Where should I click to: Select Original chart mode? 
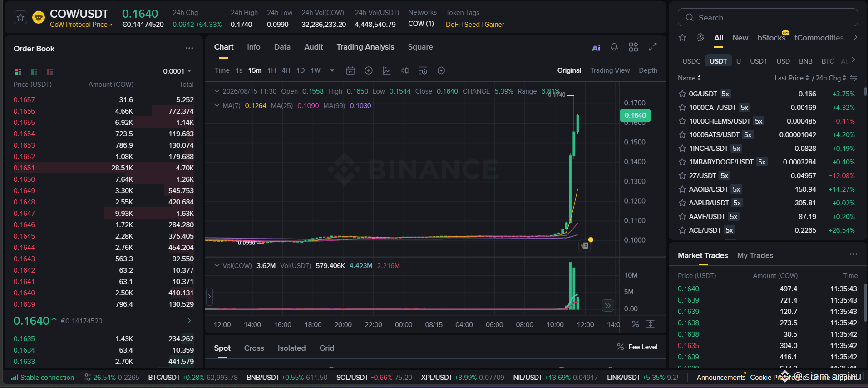pyautogui.click(x=569, y=70)
